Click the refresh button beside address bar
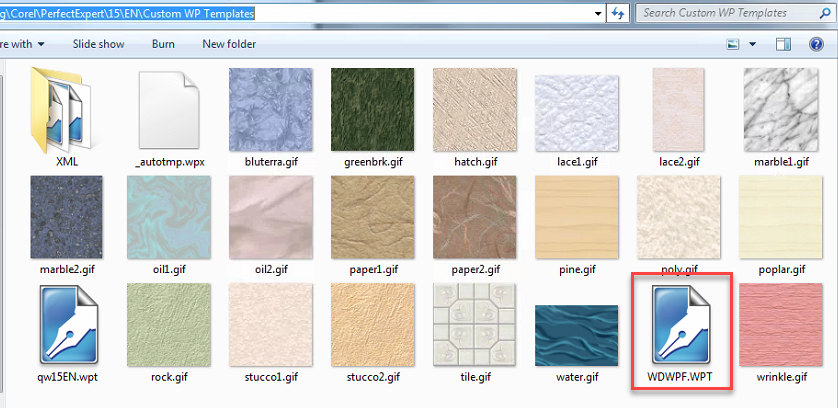The image size is (838, 408). [x=618, y=13]
